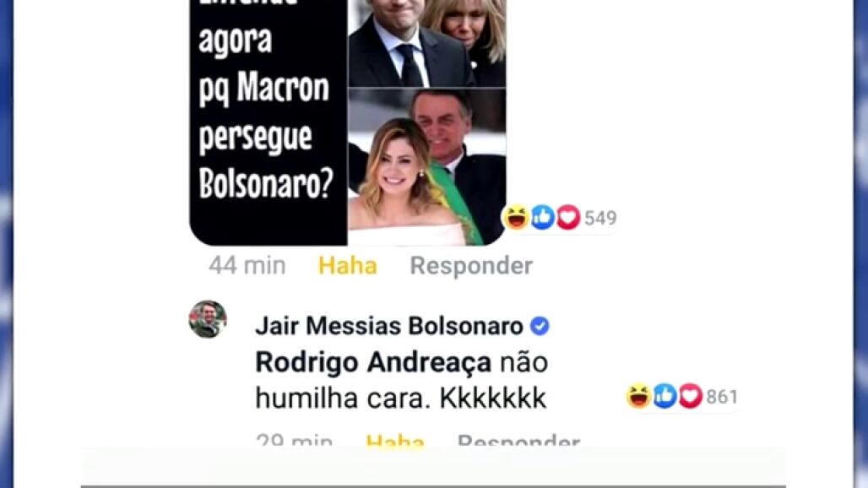Open the tagged Rodrigo Andreaça profile
The image size is (868, 488).
pyautogui.click(x=373, y=363)
